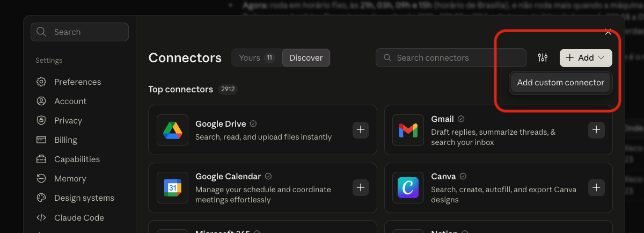The image size is (644, 233).
Task: Click the verified badge beside Canva
Action: pyautogui.click(x=463, y=177)
